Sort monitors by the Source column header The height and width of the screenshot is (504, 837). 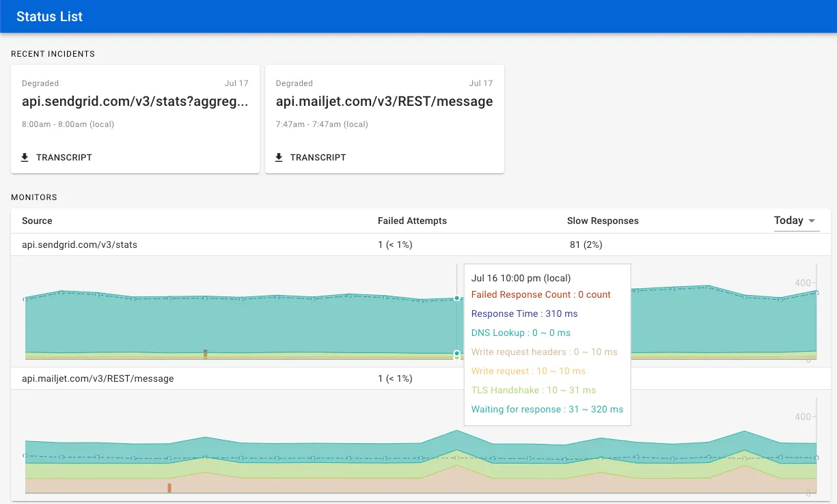pyautogui.click(x=37, y=221)
